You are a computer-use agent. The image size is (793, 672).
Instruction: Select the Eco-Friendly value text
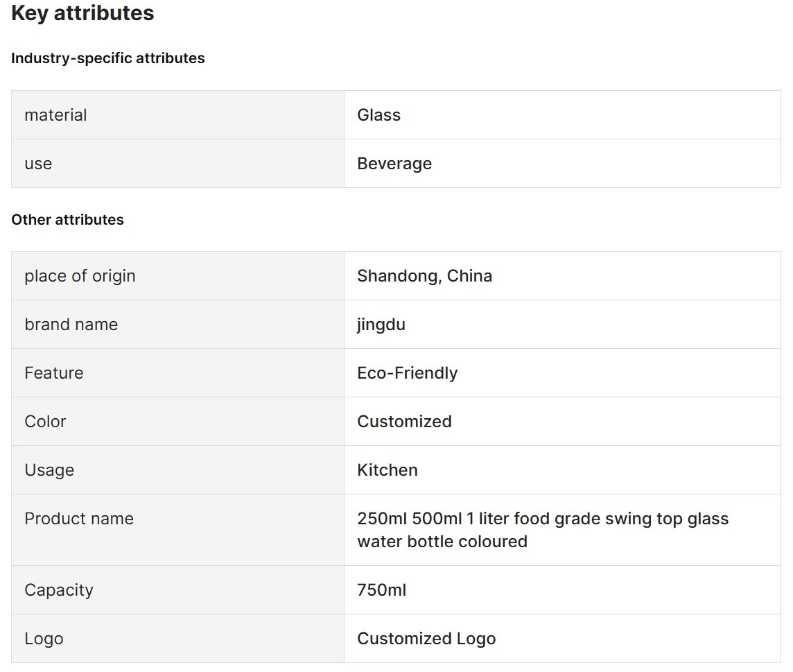coord(407,373)
